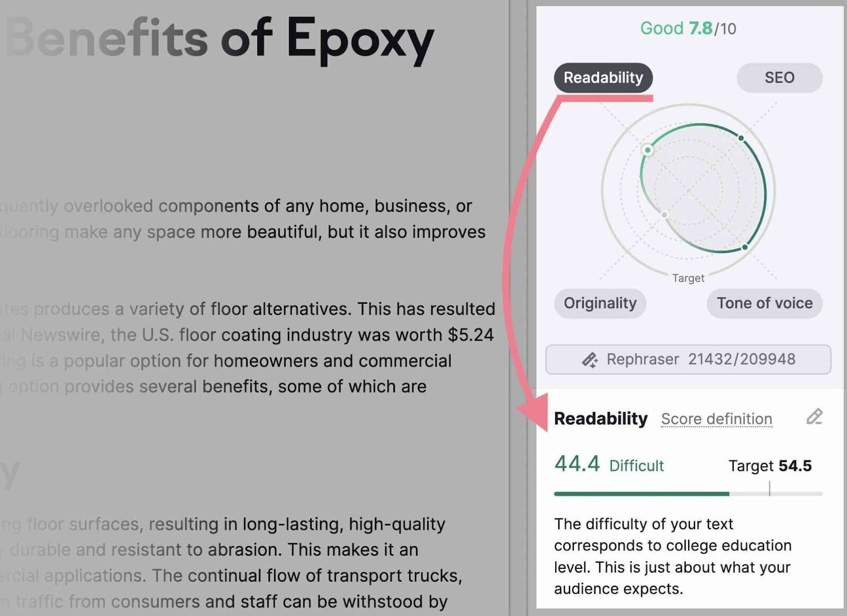Image resolution: width=847 pixels, height=616 pixels.
Task: Click the Originality point on the radar chart
Action: pos(664,214)
